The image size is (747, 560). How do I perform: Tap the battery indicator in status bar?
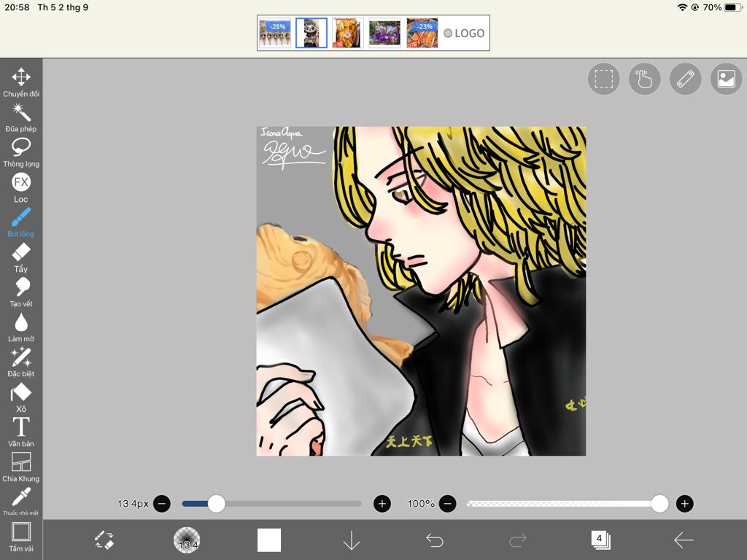click(x=732, y=7)
